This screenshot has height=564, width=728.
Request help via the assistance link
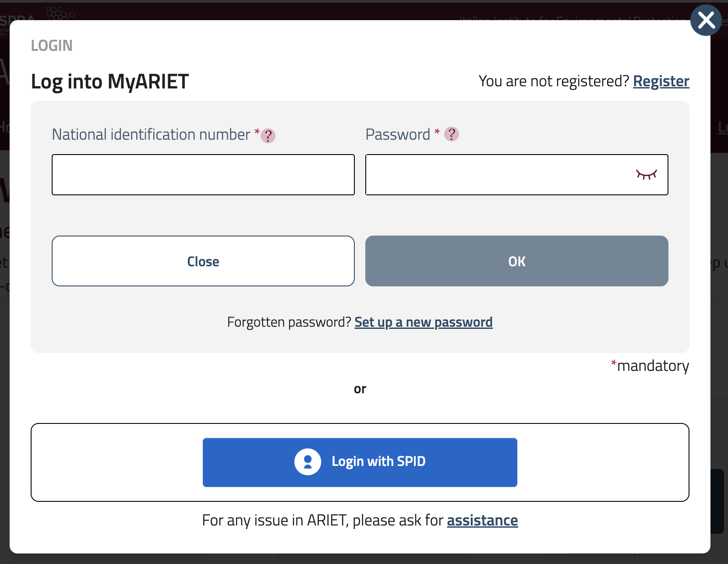click(x=482, y=520)
